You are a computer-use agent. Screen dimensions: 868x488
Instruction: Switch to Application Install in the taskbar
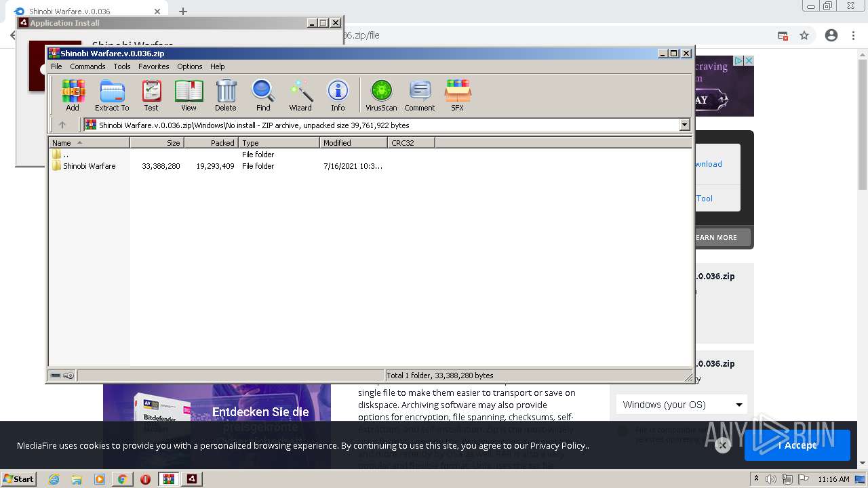tap(192, 479)
